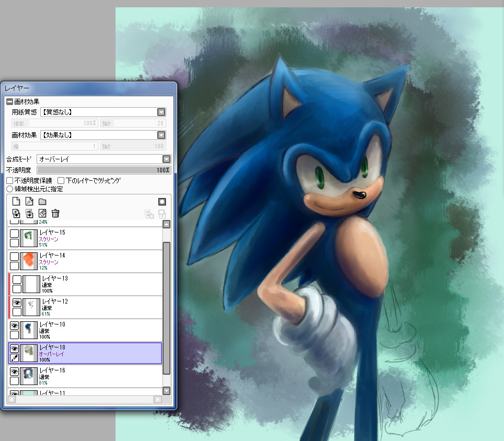Click the layer list scroll down arrow
The image size is (504, 441).
(166, 391)
